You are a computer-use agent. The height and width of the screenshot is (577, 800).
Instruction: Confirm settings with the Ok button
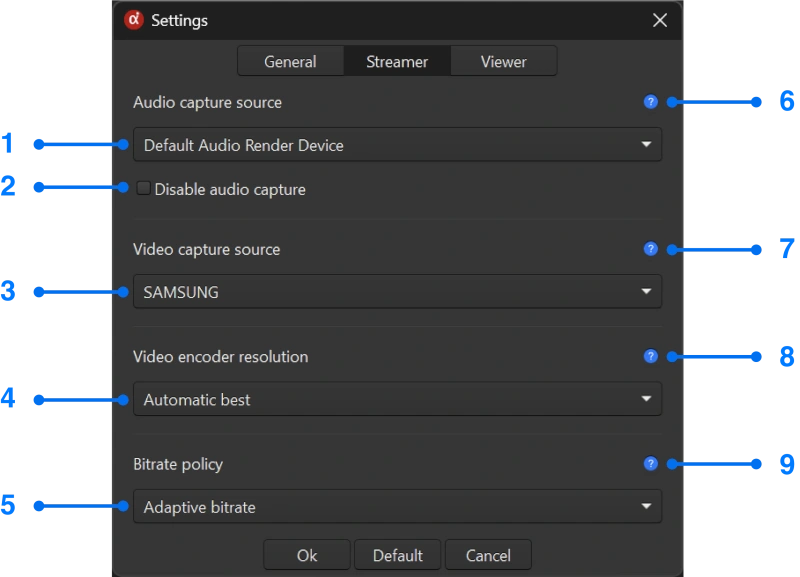(306, 555)
